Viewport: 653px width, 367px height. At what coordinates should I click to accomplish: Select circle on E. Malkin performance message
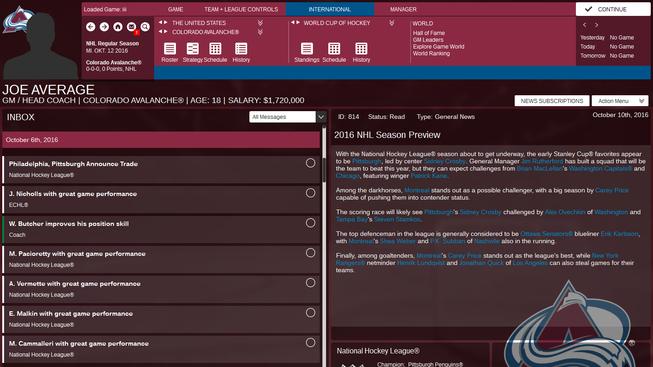click(310, 313)
